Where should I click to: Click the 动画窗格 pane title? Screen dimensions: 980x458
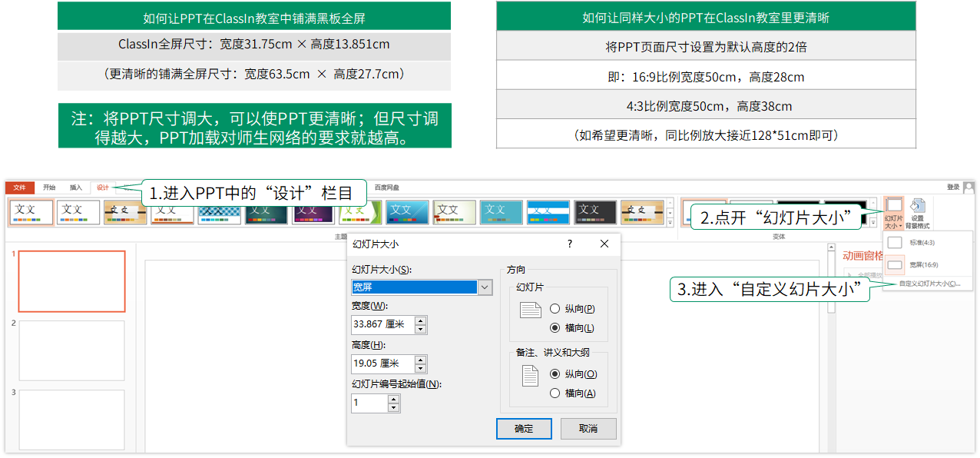tap(862, 256)
